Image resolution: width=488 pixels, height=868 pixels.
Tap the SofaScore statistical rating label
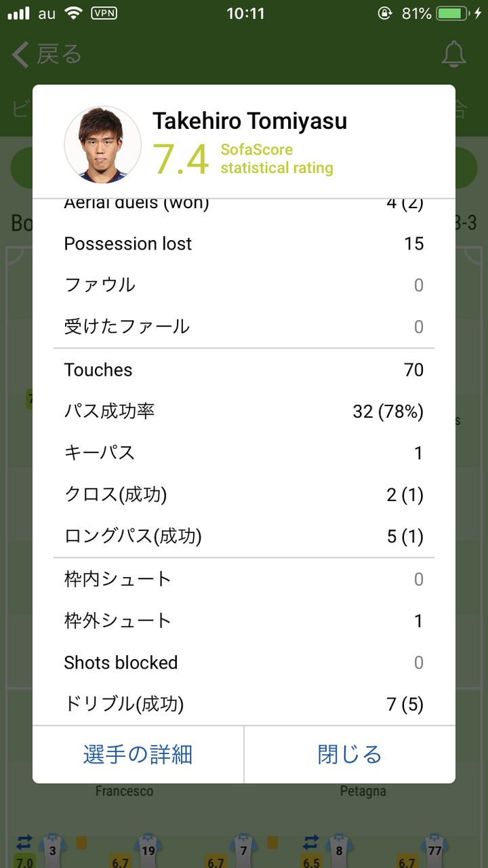click(x=277, y=159)
